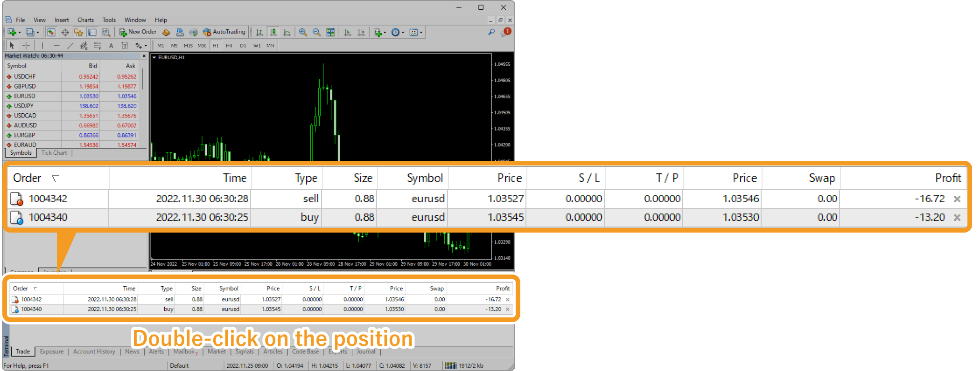Screen dimensions: 980x371
Task: Open the search magnifier in top right
Action: 491,32
